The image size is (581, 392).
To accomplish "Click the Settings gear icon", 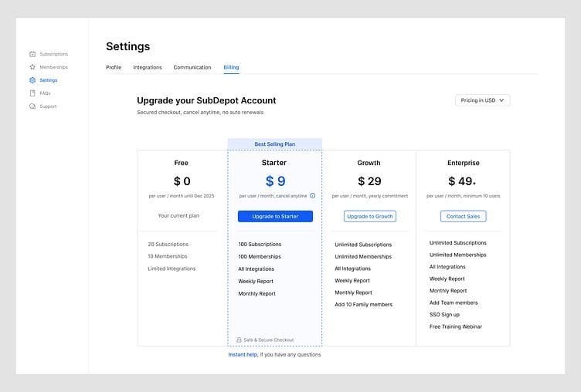I will point(32,80).
